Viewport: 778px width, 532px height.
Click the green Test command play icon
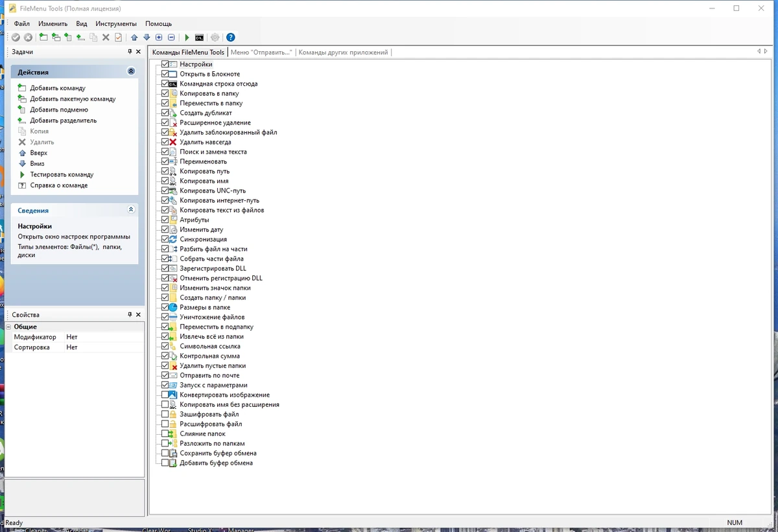(187, 38)
